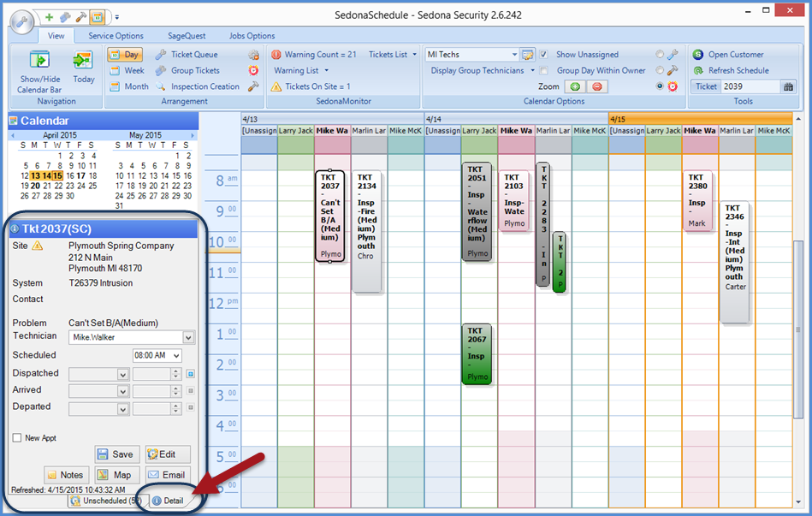The height and width of the screenshot is (516, 812).
Task: Open the Arrived date dropdown
Action: point(122,391)
